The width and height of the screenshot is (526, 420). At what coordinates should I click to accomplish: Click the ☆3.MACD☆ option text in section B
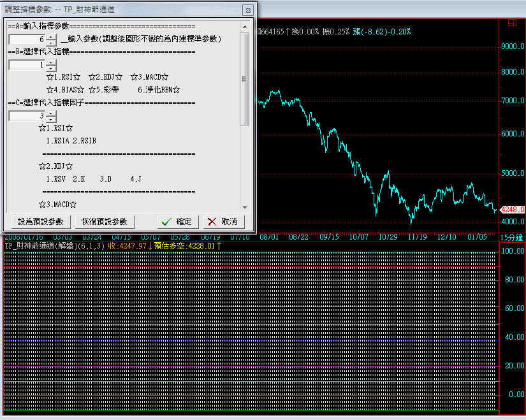click(150, 77)
